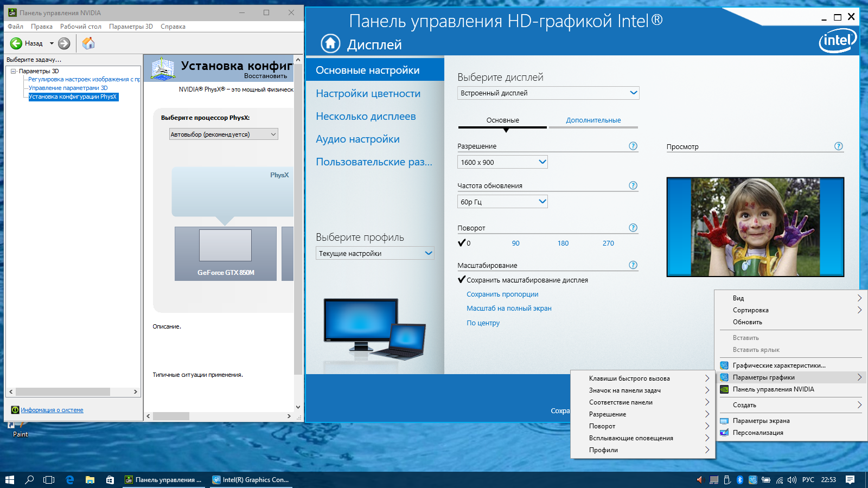The height and width of the screenshot is (488, 868).
Task: Choose Панель управления NVIDIA in context menu
Action: click(773, 389)
